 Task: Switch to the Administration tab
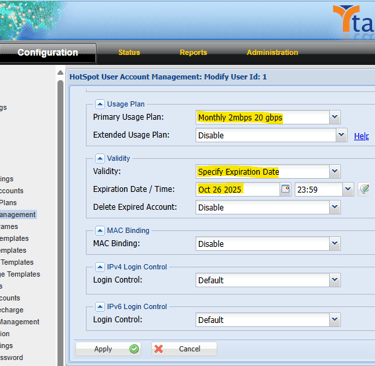(x=272, y=52)
